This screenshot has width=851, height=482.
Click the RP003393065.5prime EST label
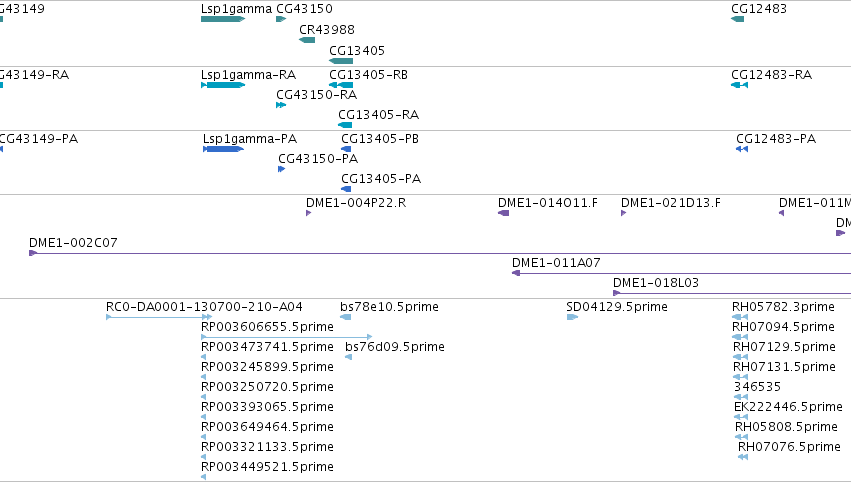pyautogui.click(x=267, y=407)
